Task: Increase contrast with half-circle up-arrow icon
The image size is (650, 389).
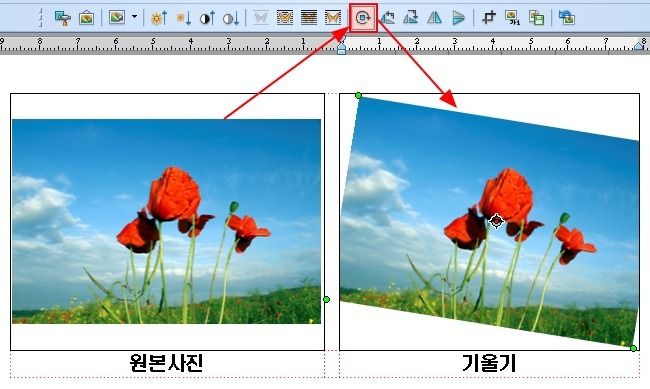Action: [x=207, y=18]
